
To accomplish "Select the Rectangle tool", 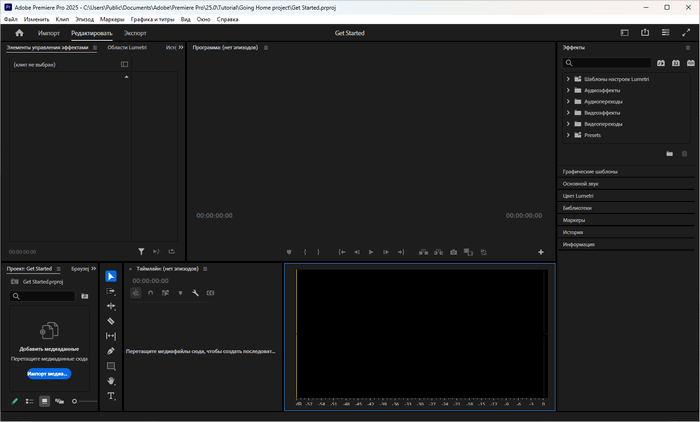I will pyautogui.click(x=111, y=366).
